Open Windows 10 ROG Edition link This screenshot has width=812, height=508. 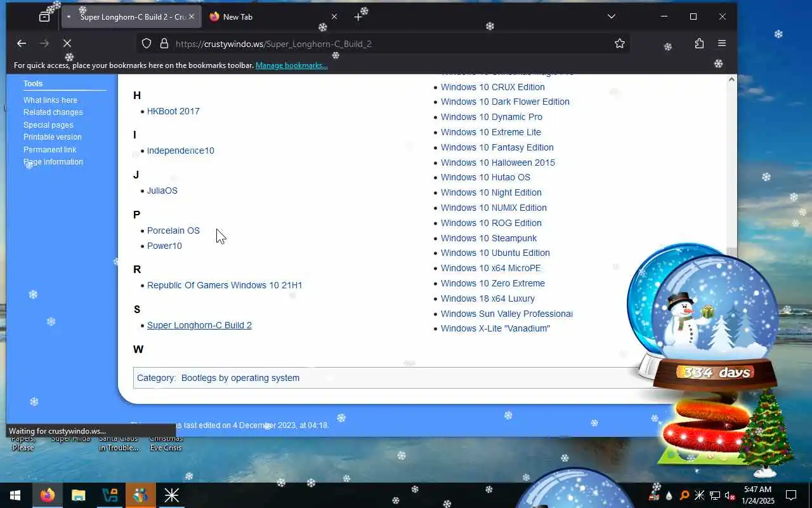(491, 223)
